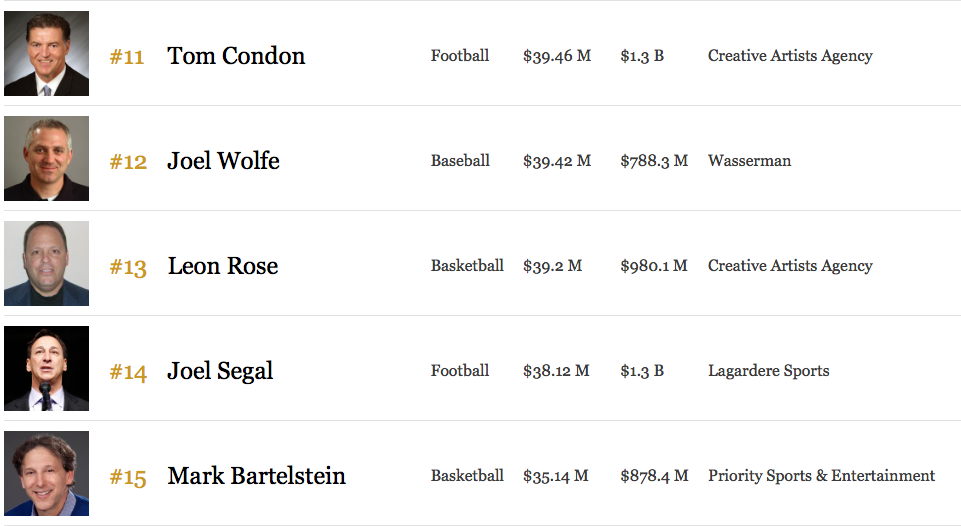
Task: Click Creative Artists Agency in Tom Condon row
Action: coord(790,56)
